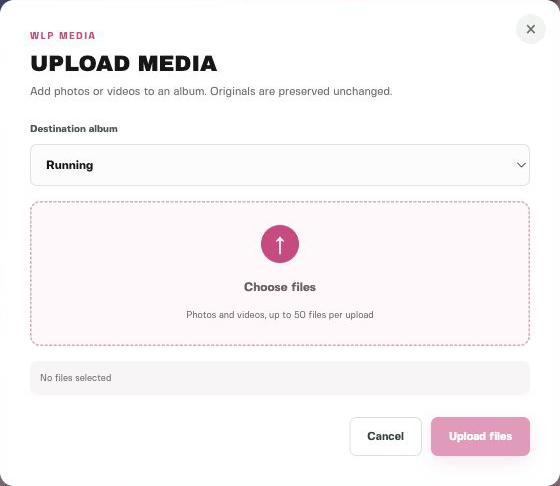Click the 'WLP MEDIA' brand label
The height and width of the screenshot is (486, 560).
63,36
